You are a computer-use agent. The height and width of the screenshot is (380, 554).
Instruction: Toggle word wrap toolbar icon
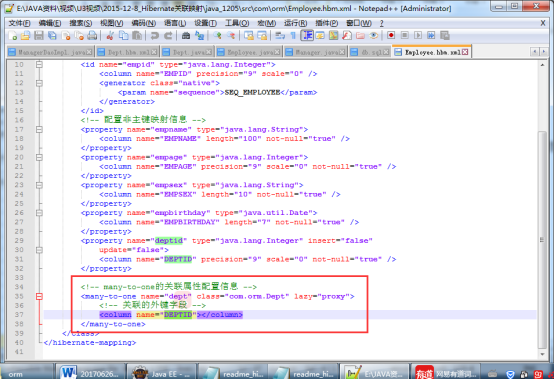(x=280, y=36)
